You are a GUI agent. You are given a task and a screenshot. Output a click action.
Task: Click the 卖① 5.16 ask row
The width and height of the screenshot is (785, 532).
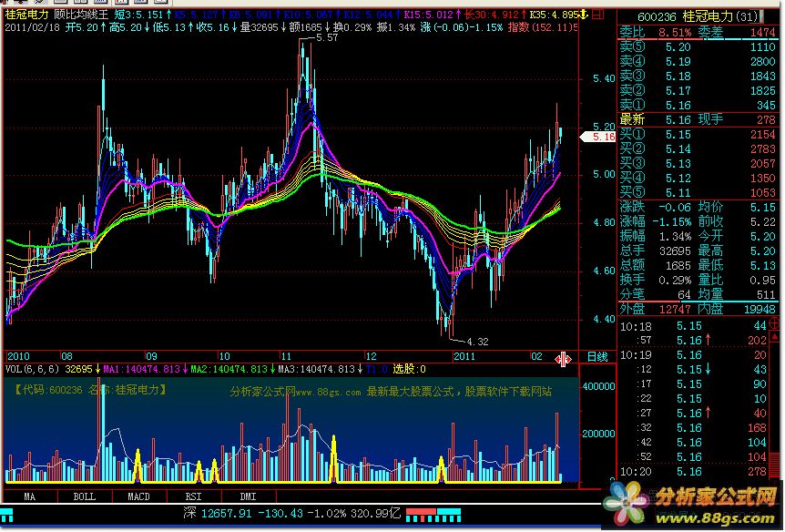coord(698,105)
